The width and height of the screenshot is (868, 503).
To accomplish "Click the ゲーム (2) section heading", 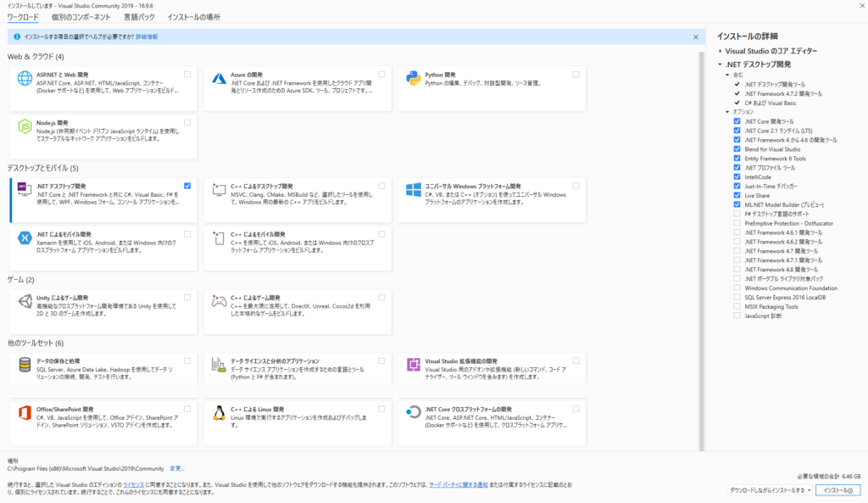I will [x=20, y=280].
